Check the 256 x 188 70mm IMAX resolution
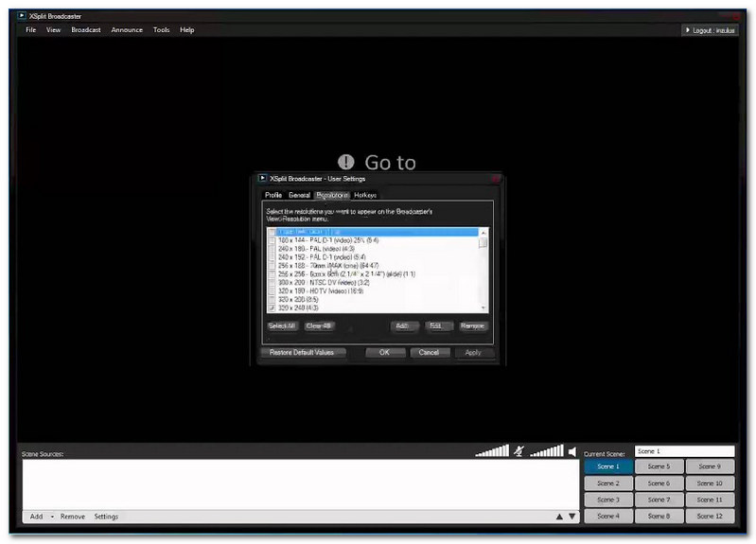756x544 pixels. [x=272, y=266]
